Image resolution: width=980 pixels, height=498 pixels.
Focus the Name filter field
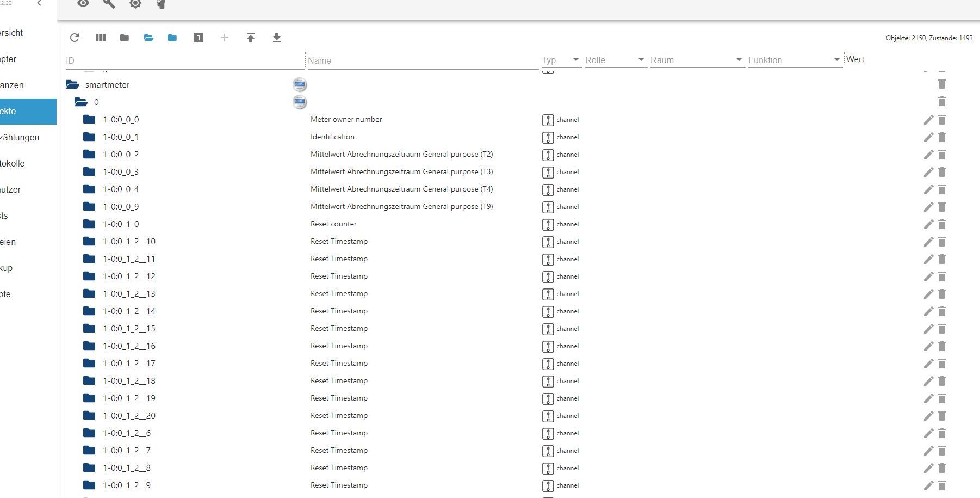(423, 60)
